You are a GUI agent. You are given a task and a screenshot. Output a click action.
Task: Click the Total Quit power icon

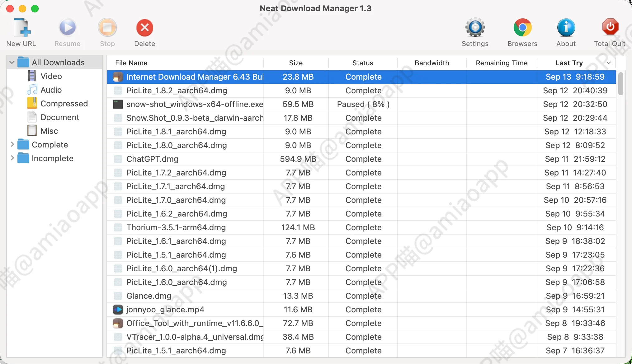[x=610, y=27]
